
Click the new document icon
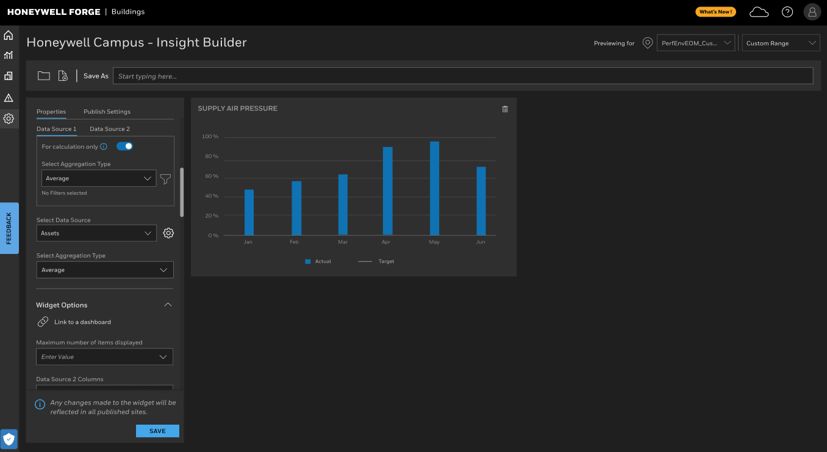(63, 76)
